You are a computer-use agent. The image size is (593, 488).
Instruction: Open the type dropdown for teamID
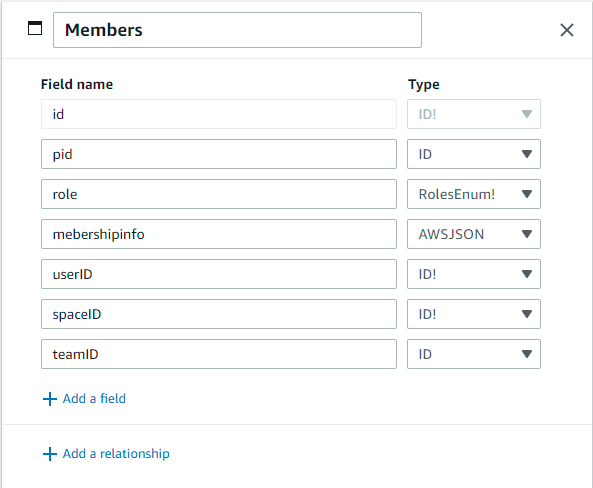474,354
